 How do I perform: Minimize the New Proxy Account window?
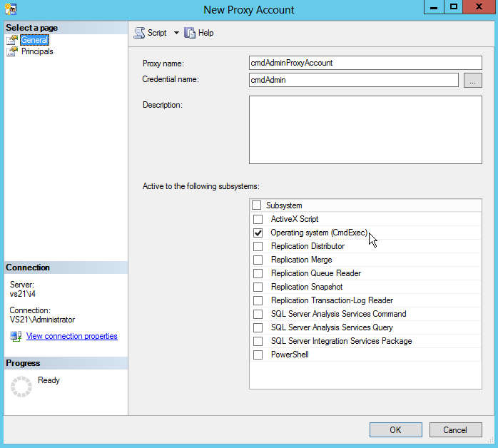click(434, 7)
